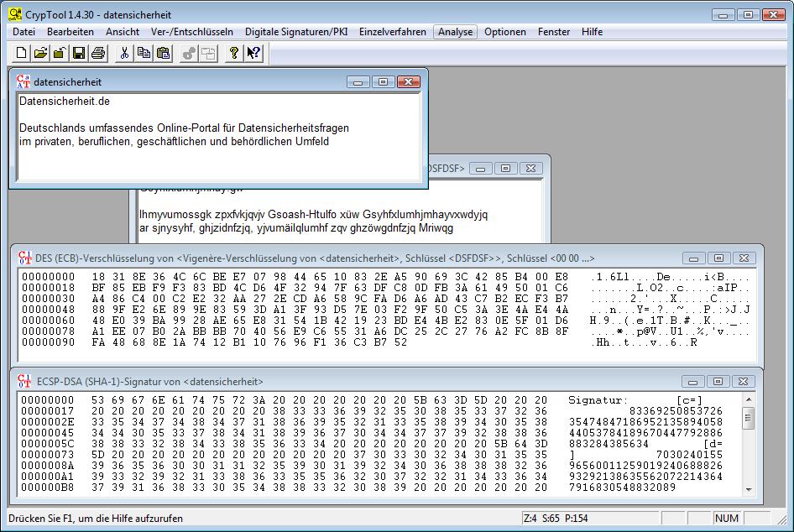Click the document icon of the DES (ECB) window
The image size is (794, 532).
tap(25, 258)
